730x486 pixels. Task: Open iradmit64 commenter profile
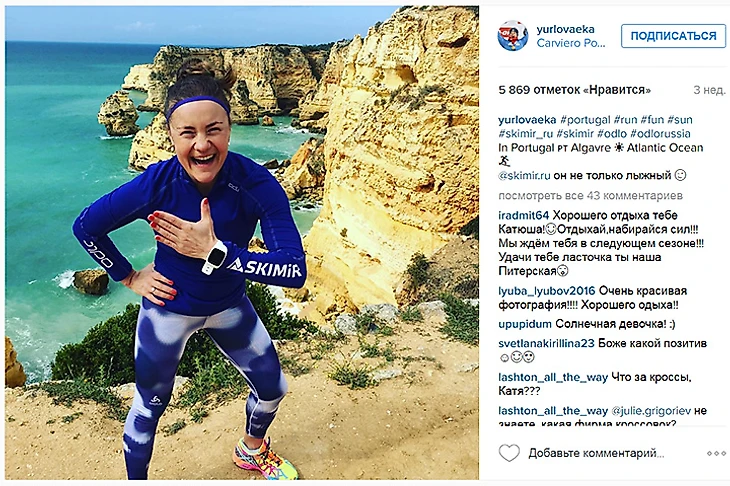(524, 216)
